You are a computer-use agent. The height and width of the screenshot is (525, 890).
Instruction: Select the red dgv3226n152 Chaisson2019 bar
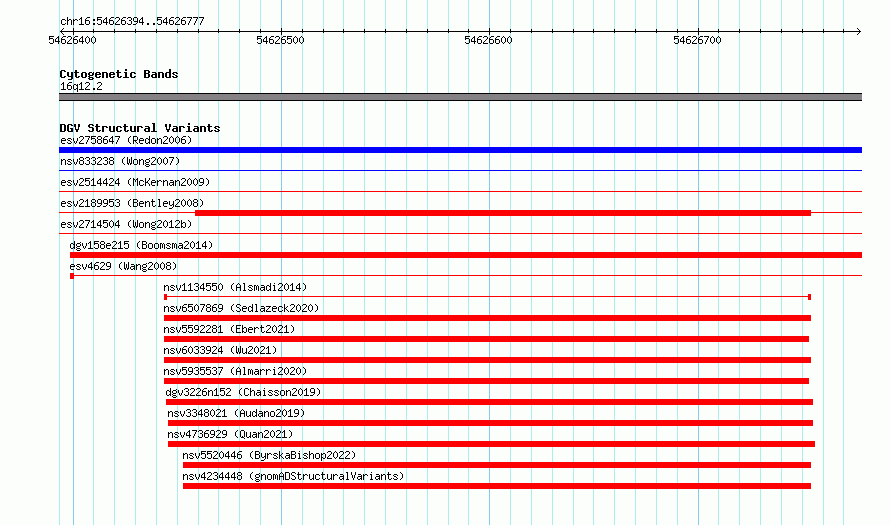(489, 402)
